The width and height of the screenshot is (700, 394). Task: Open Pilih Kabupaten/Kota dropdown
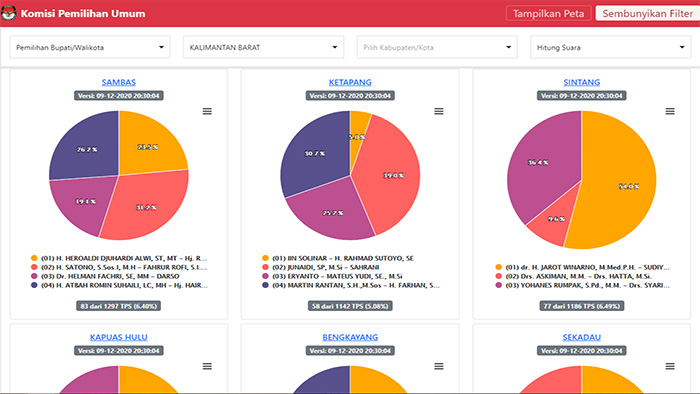click(x=437, y=47)
